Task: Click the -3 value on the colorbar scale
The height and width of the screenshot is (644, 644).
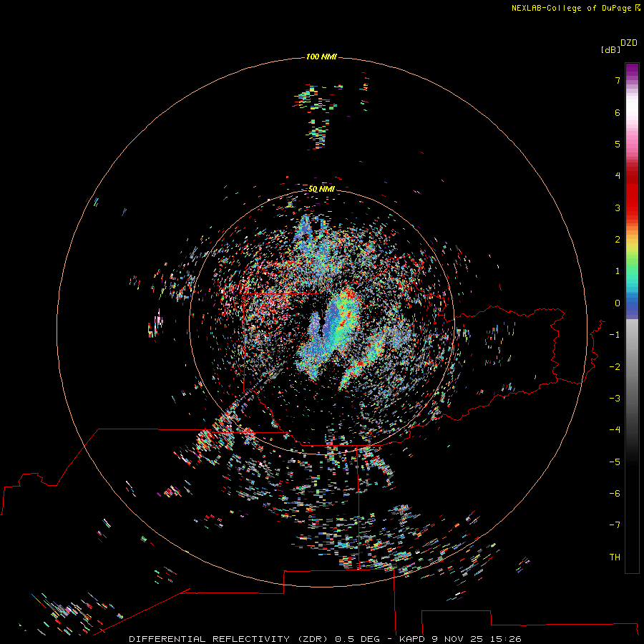Action: (615, 399)
